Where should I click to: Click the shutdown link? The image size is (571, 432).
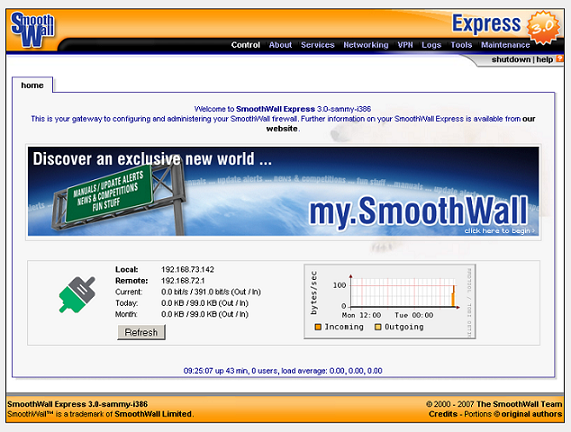click(511, 59)
